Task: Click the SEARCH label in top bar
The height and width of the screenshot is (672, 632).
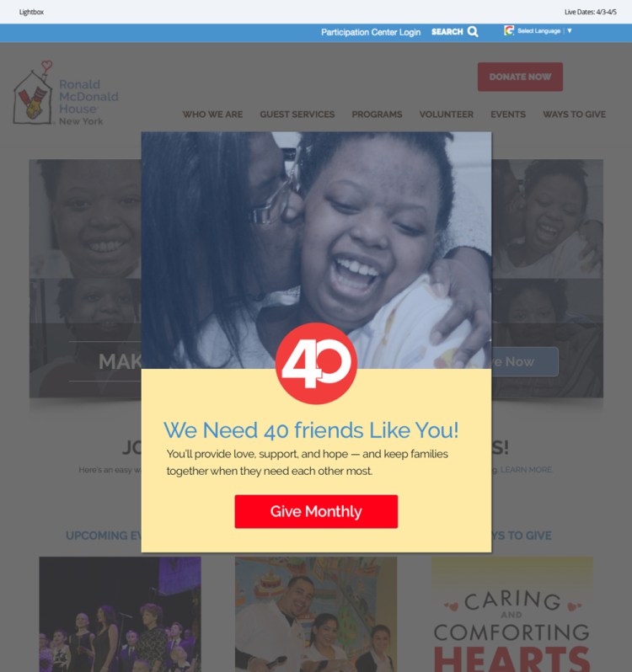Action: click(x=447, y=32)
